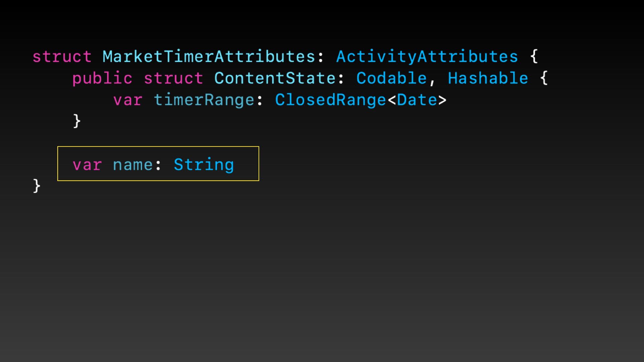Click the opening brace after Hashable
This screenshot has height=362, width=644.
(544, 78)
